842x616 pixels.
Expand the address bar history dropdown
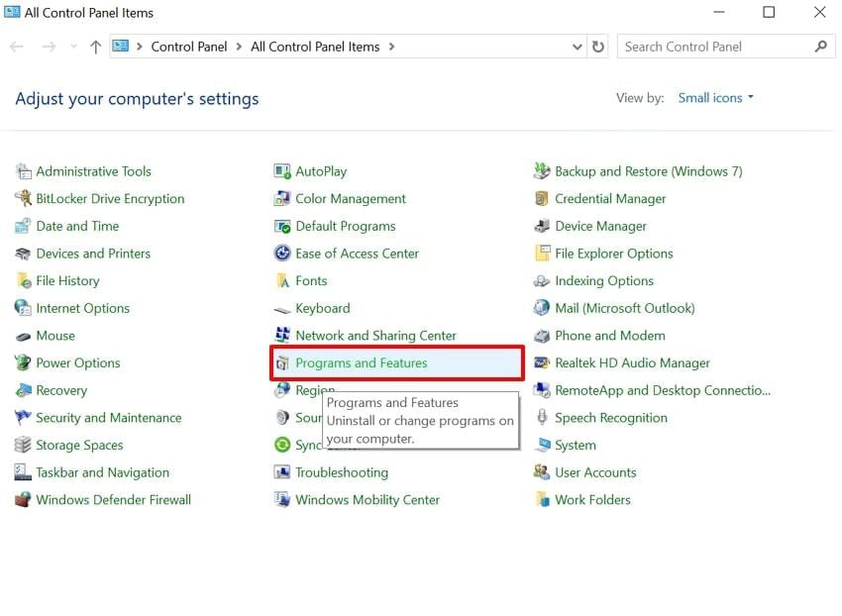click(x=576, y=46)
